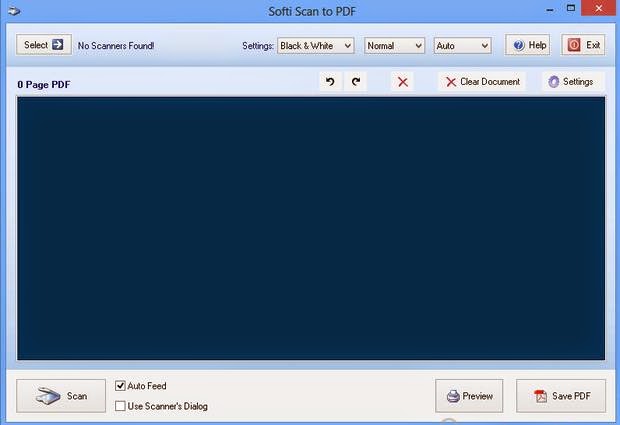Rotate page clockwise with right rotate icon
Image resolution: width=620 pixels, height=425 pixels.
(355, 82)
